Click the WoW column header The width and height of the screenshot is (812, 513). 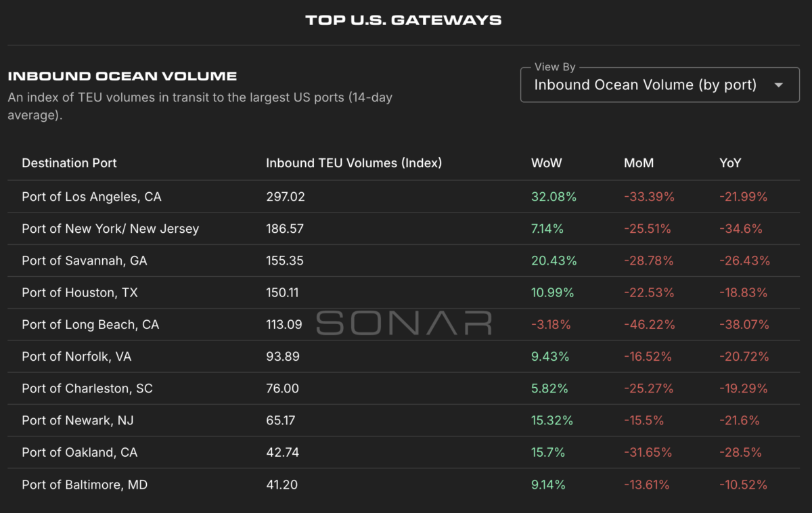pyautogui.click(x=546, y=163)
